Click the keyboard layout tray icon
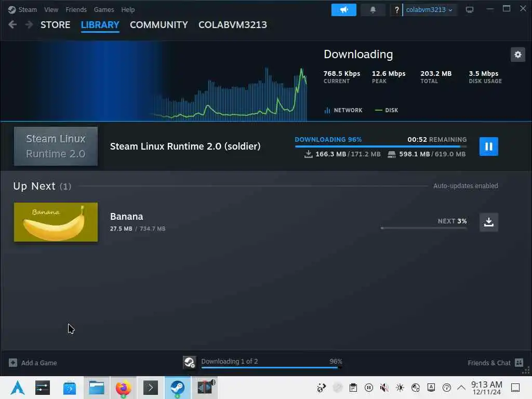532x399 pixels. (x=431, y=388)
